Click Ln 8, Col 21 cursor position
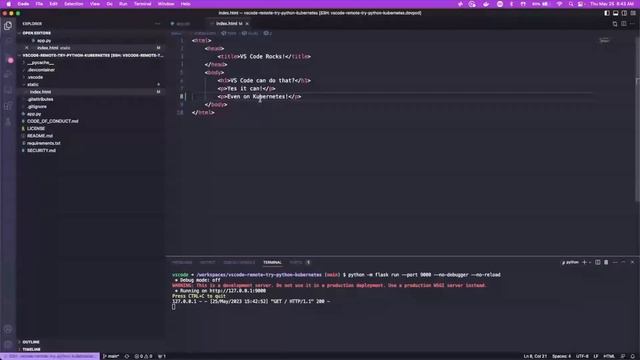 pos(535,356)
